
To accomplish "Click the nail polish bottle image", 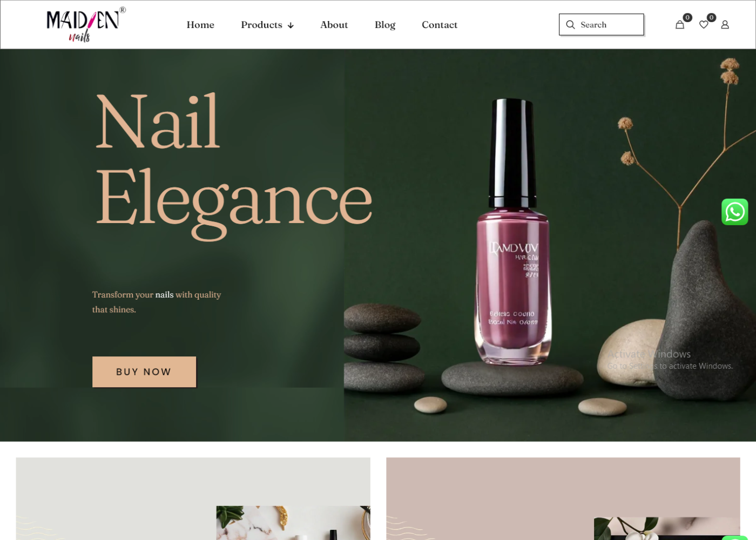I will [512, 232].
